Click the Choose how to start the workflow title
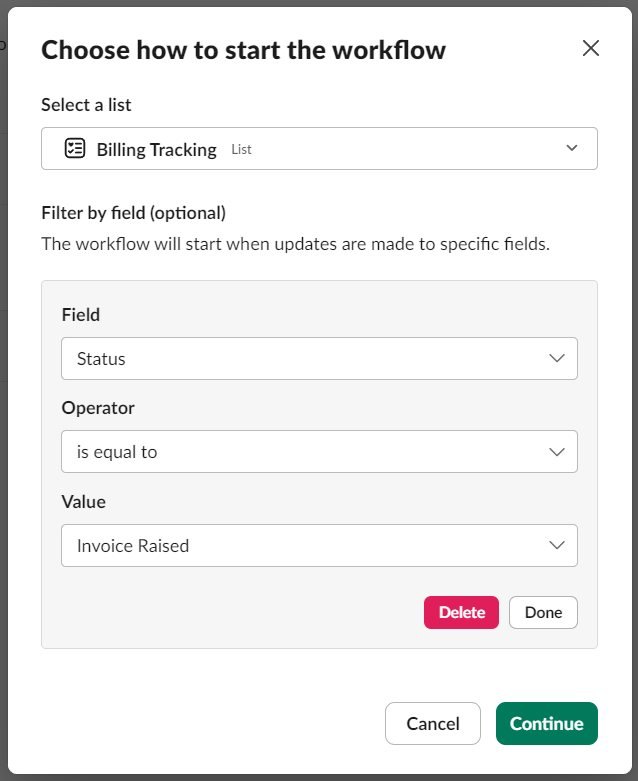638x781 pixels. pos(244,50)
